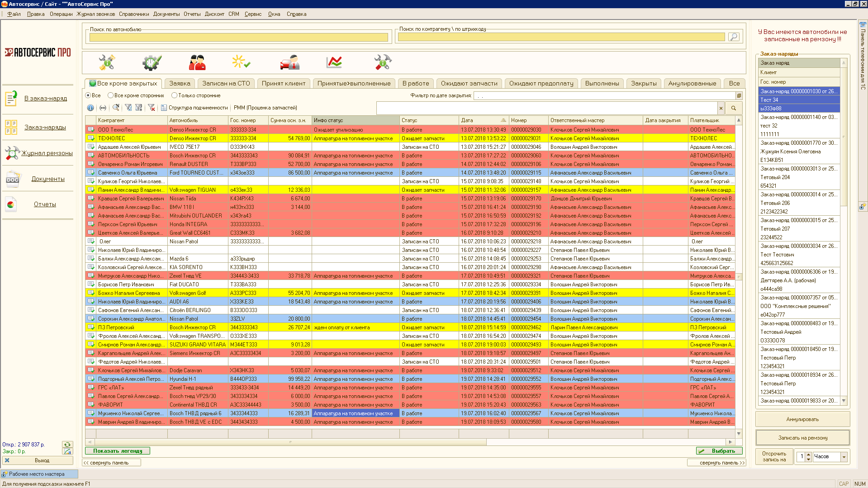Select the 'Только сторонние' radio option

pos(174,95)
